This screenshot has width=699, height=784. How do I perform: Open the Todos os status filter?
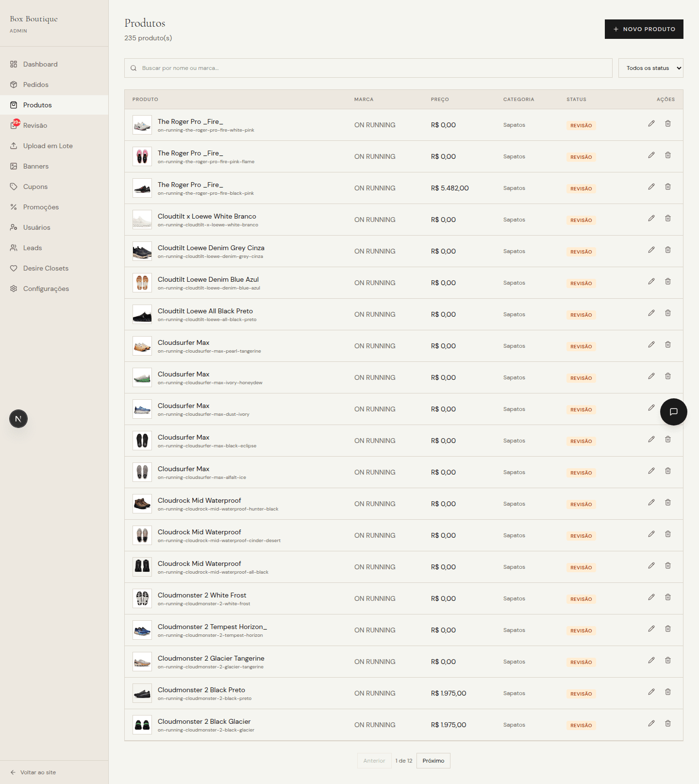point(651,68)
